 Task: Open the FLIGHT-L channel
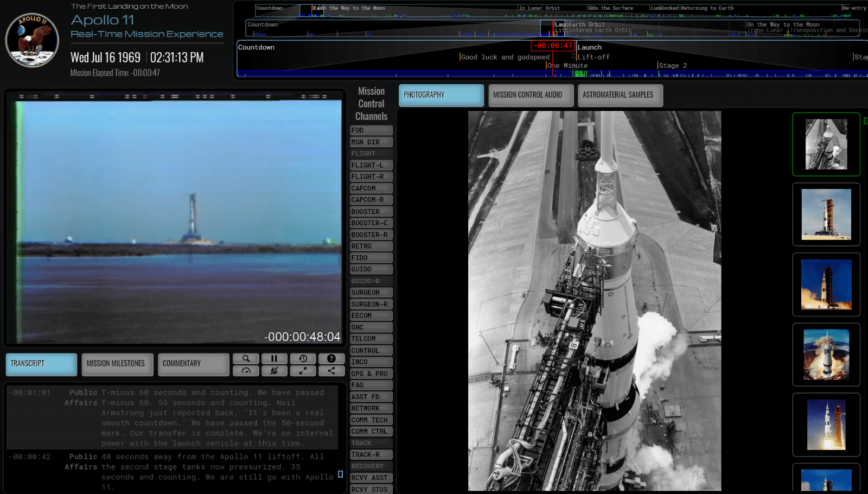click(371, 165)
